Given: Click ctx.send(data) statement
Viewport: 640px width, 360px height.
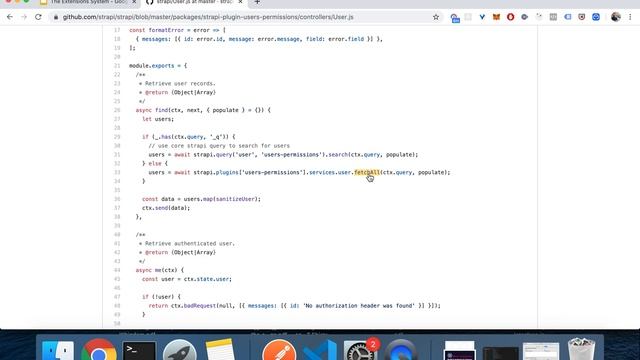Looking at the screenshot, I should (x=166, y=208).
